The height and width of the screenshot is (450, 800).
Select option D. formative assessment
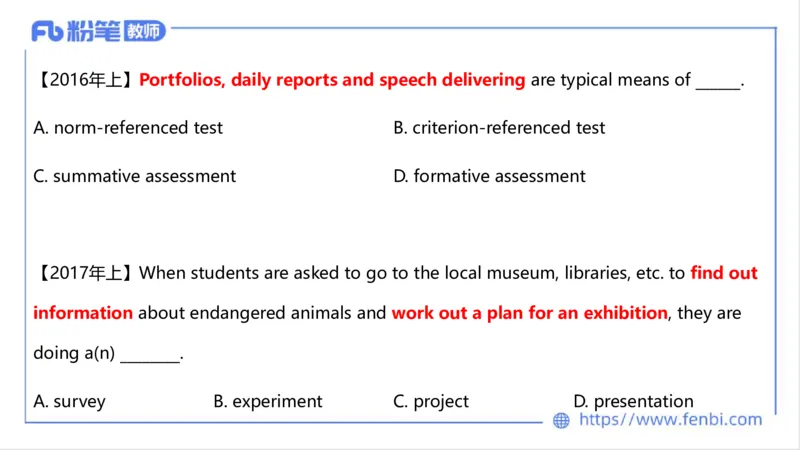coord(489,176)
